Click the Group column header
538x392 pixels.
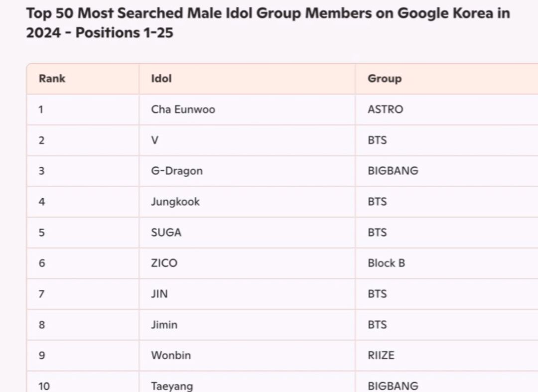click(384, 79)
